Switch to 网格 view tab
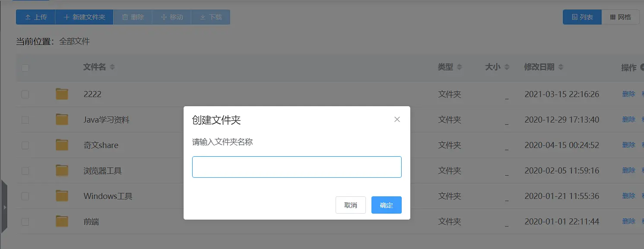Screen dimensions: 644x249 (621, 17)
